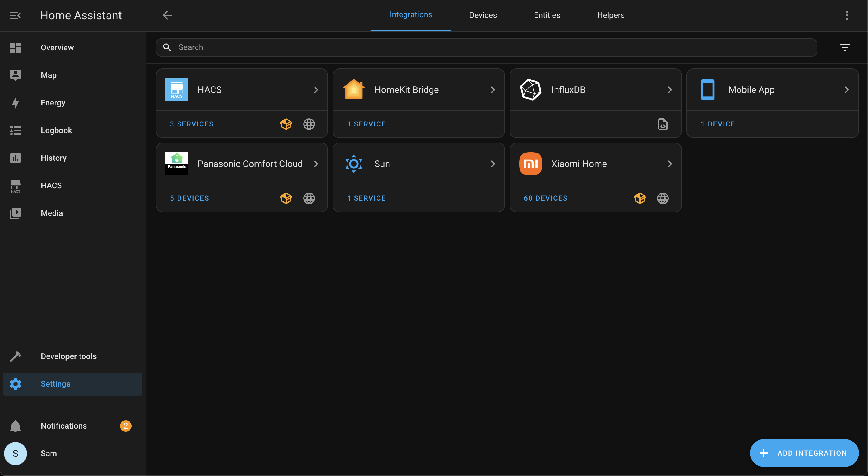868x476 pixels.
Task: Open the Media player icon in sidebar
Action: [16, 213]
